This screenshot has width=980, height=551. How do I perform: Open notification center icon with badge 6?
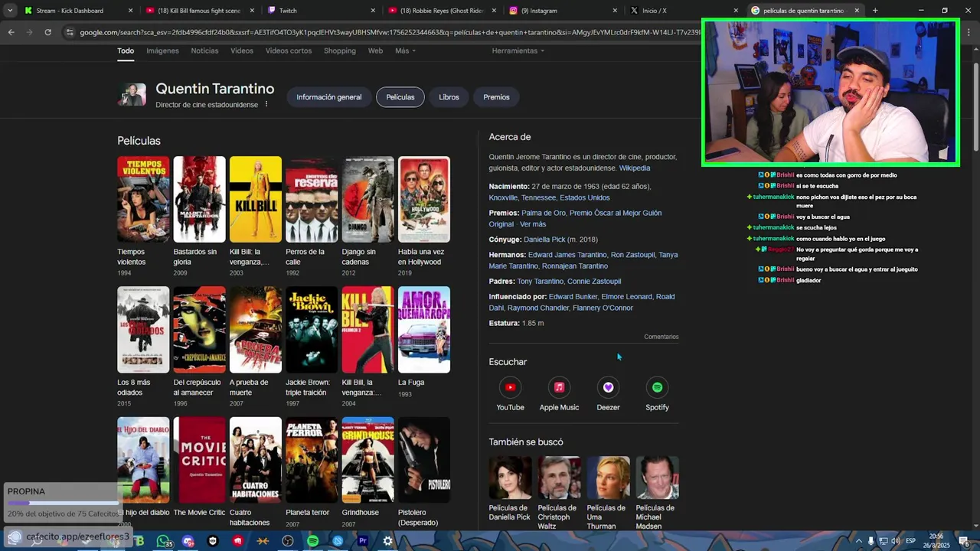click(x=965, y=541)
